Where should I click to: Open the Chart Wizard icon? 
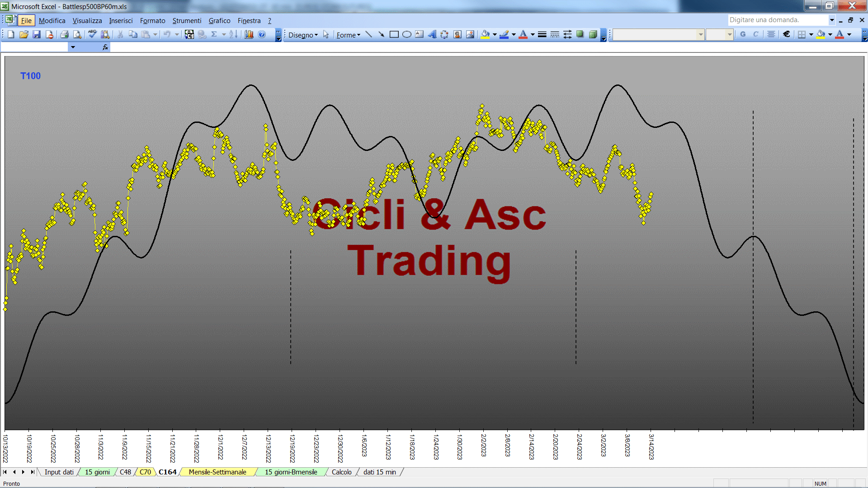249,34
